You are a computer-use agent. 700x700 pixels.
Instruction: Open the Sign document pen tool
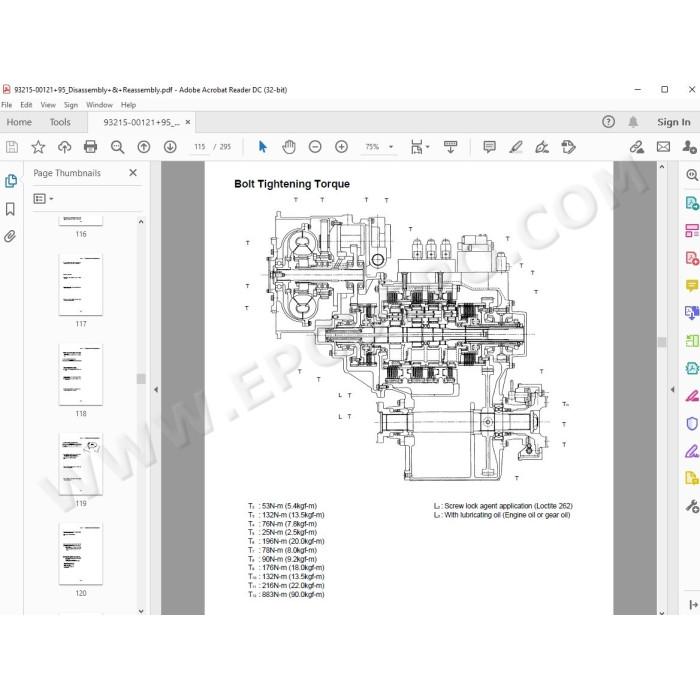coord(542,147)
